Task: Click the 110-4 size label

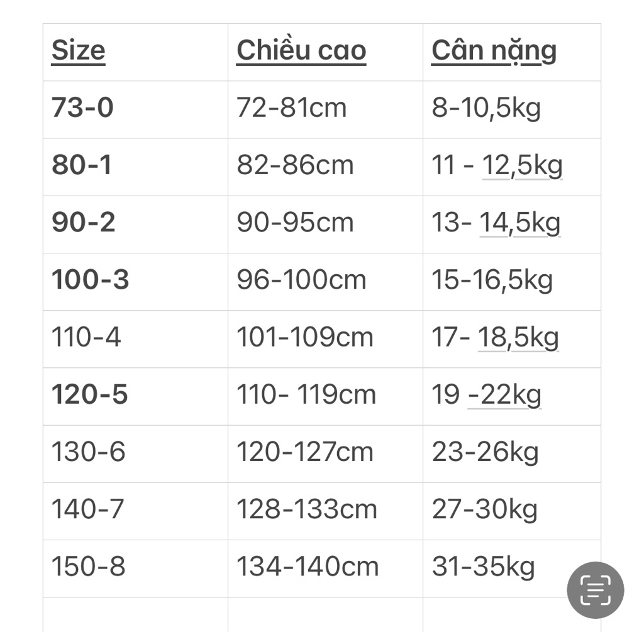Action: pyautogui.click(x=86, y=338)
